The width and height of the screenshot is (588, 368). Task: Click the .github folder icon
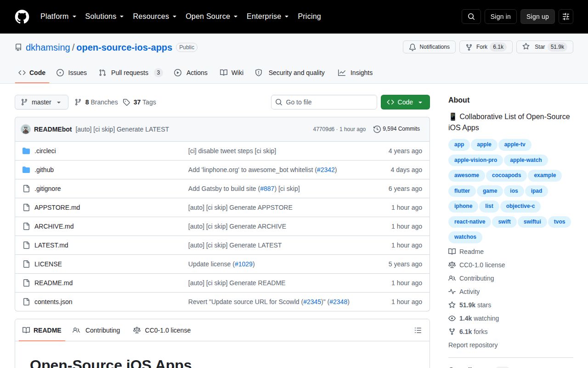tap(26, 170)
